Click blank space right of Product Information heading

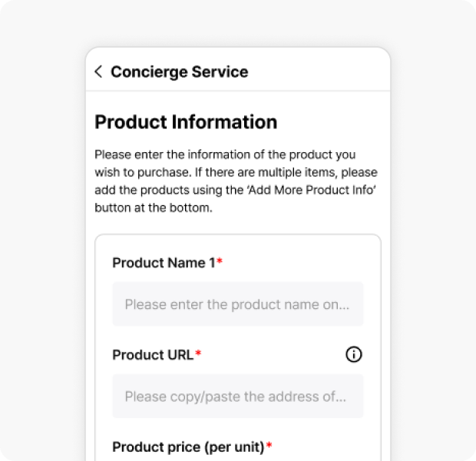click(330, 122)
